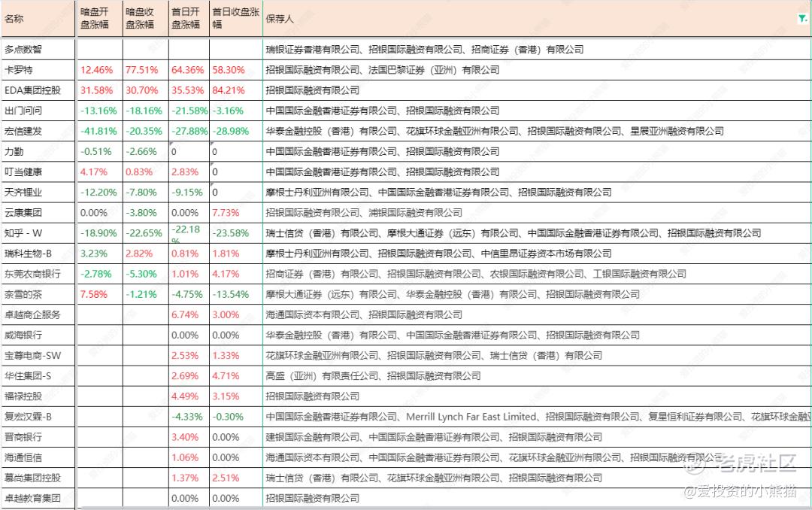The width and height of the screenshot is (812, 510).
Task: Click the 天齐锂业 name cell
Action: [39, 193]
